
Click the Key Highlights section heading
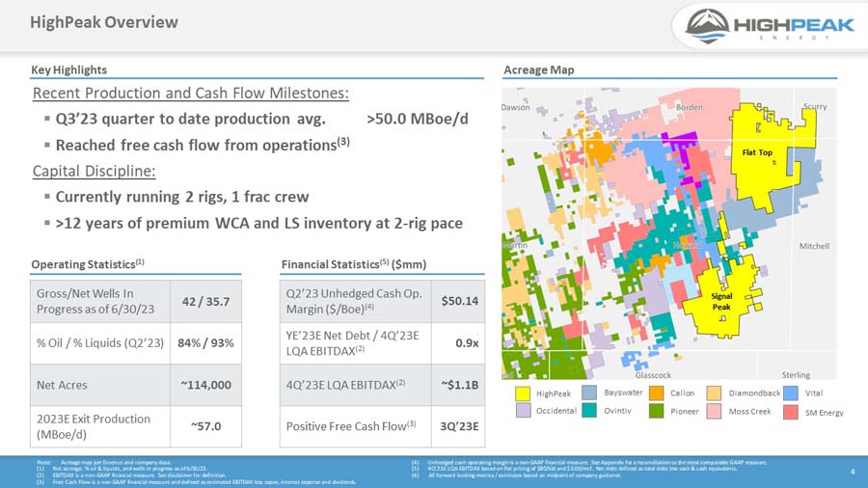click(68, 69)
